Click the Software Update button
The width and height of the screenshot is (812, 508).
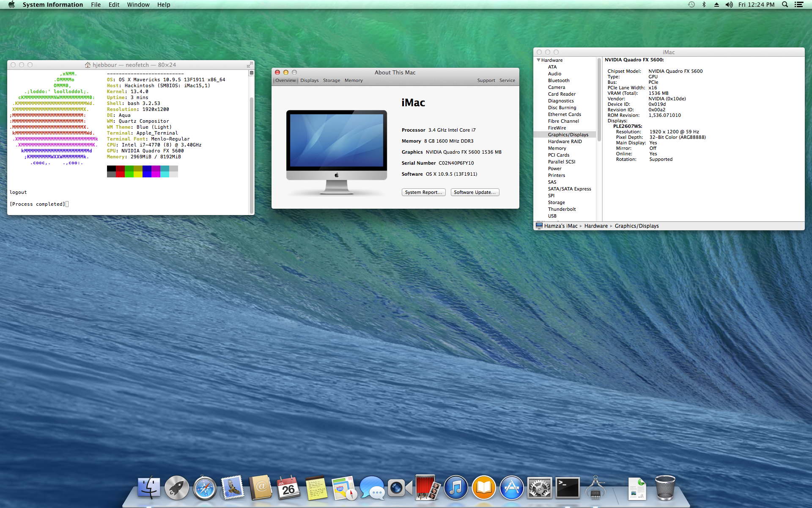(475, 192)
